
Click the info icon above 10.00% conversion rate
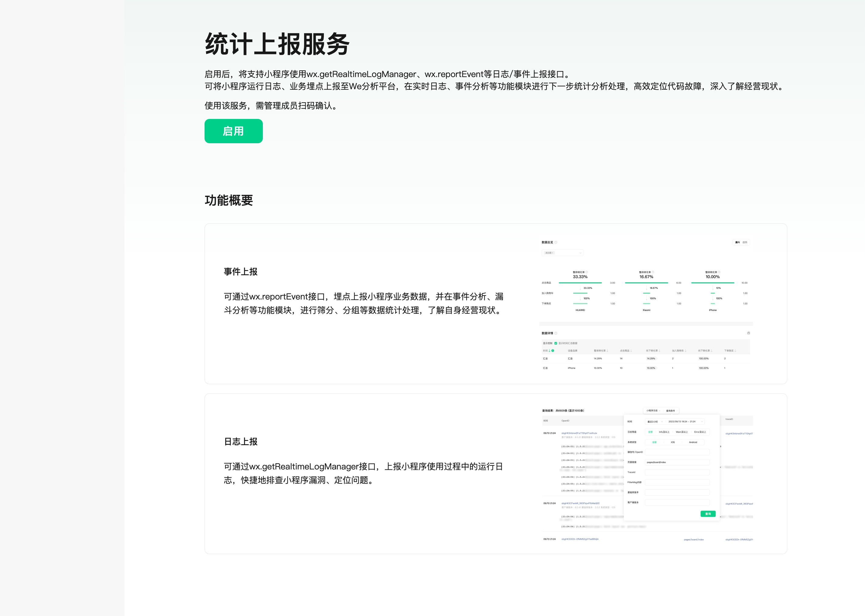(x=719, y=272)
